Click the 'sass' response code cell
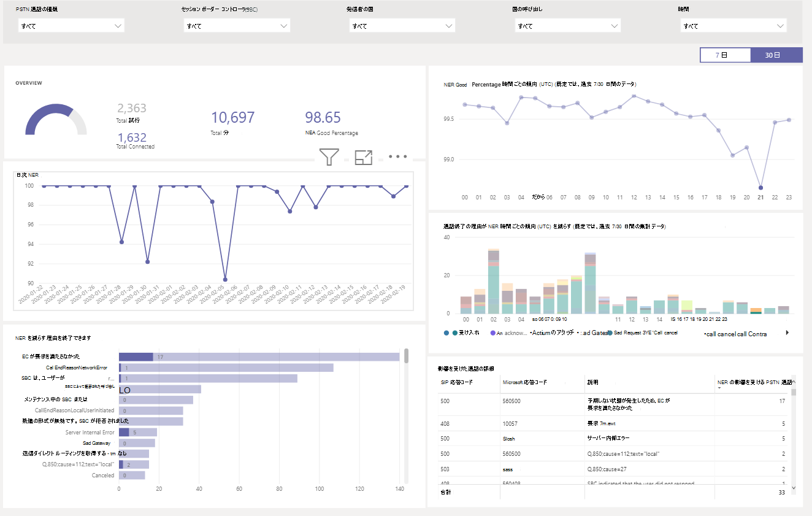This screenshot has height=516, width=812. [x=509, y=469]
